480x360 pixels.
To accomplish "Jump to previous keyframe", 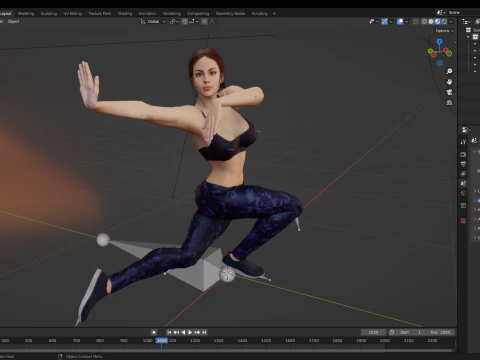I will coord(176,332).
